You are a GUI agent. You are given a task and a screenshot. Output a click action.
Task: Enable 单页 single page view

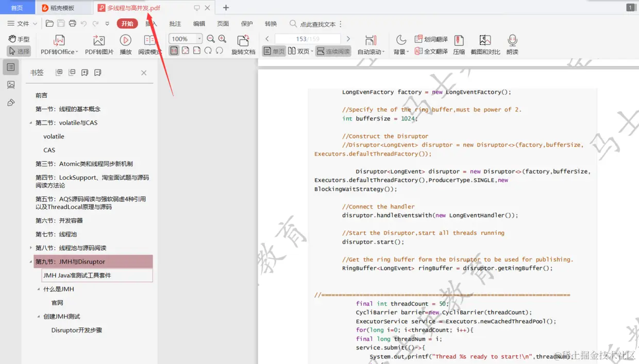pos(274,51)
